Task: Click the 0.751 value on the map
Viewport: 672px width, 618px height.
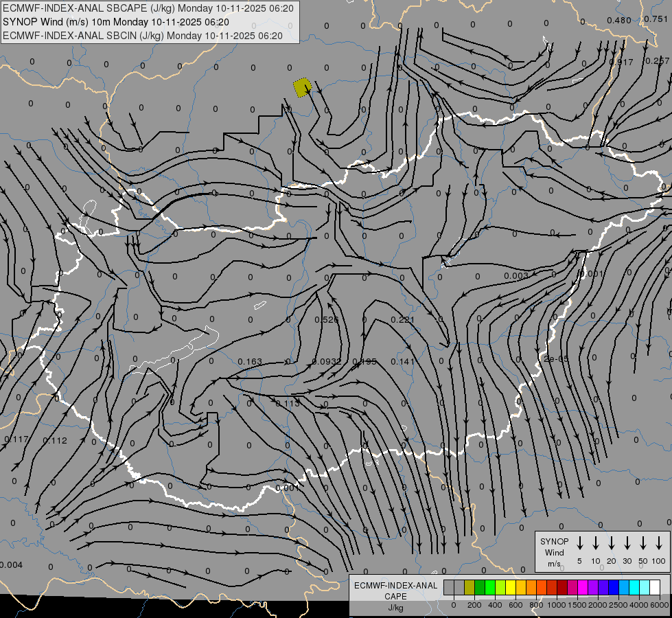Action: click(x=656, y=19)
